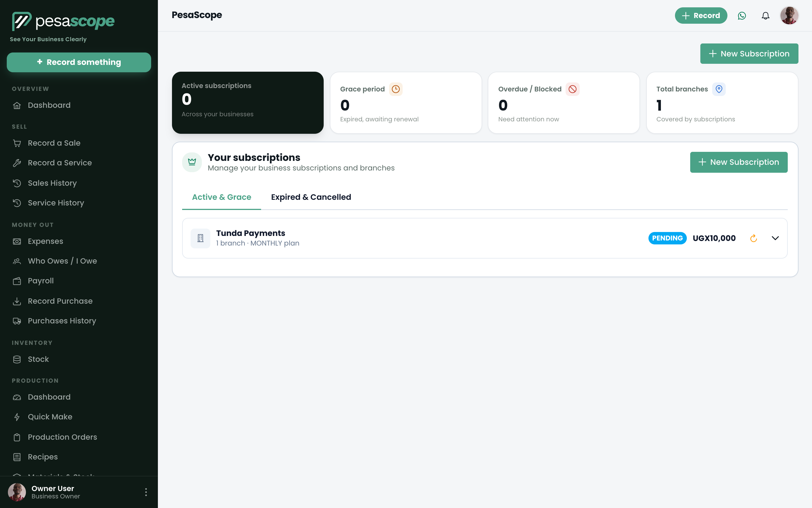The width and height of the screenshot is (812, 508).
Task: Switch to the Expired & Cancelled tab
Action: tap(311, 197)
